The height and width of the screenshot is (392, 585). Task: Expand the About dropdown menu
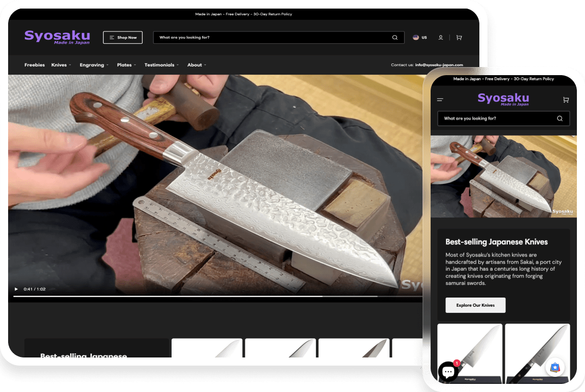pyautogui.click(x=197, y=65)
